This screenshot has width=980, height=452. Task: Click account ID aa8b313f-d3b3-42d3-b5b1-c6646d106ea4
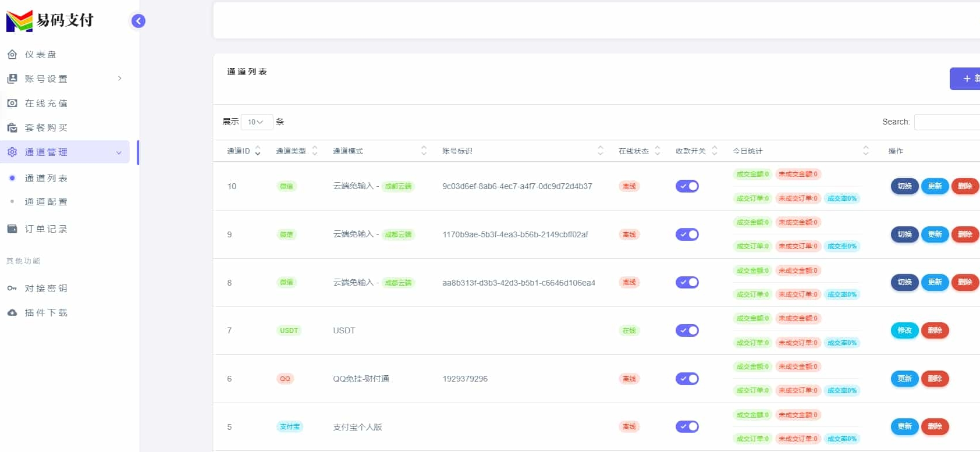(x=519, y=283)
